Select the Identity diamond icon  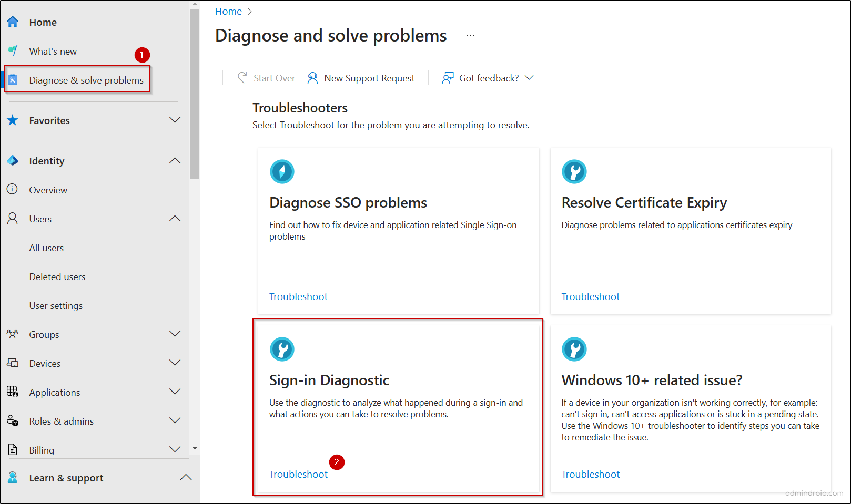(13, 160)
